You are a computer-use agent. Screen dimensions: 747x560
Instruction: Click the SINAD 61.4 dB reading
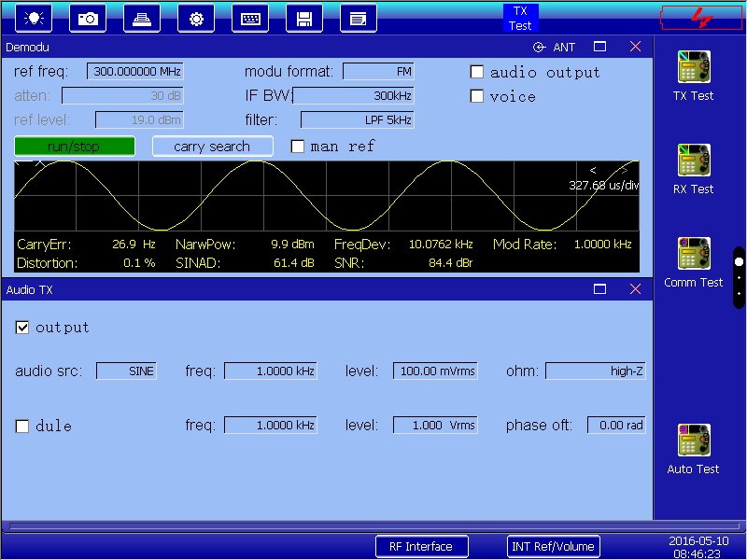245,263
